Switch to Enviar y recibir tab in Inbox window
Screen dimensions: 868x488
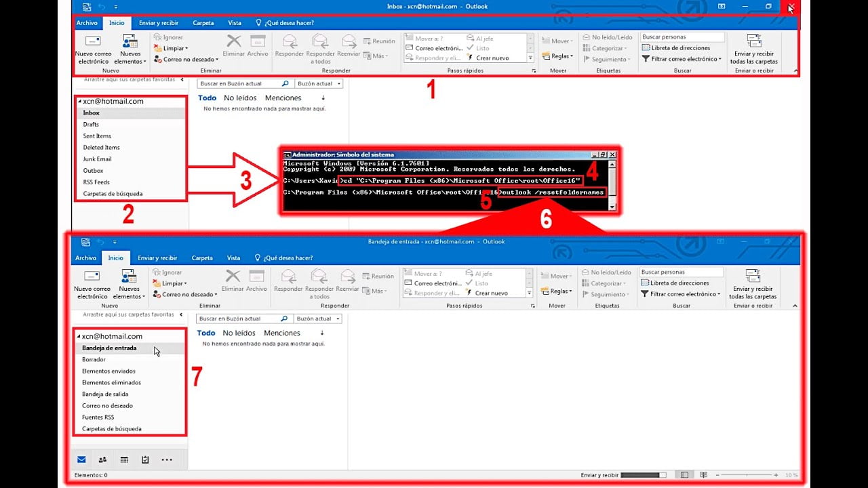coord(159,22)
